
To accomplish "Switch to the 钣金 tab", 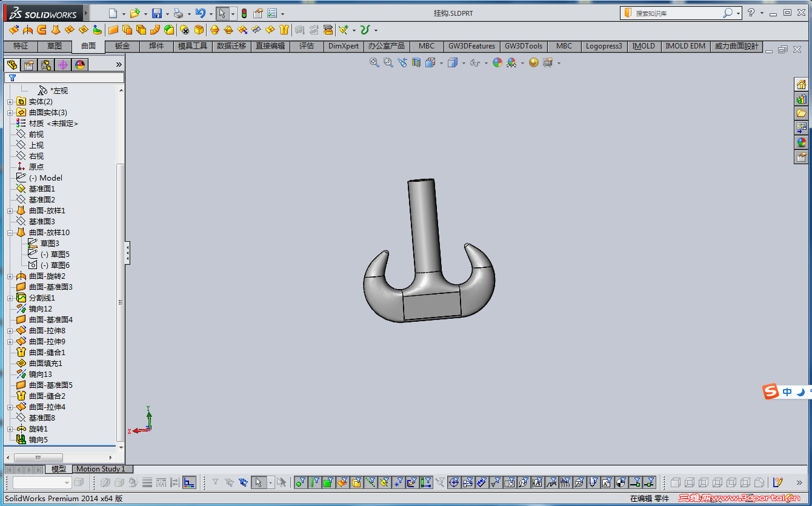I will click(122, 46).
